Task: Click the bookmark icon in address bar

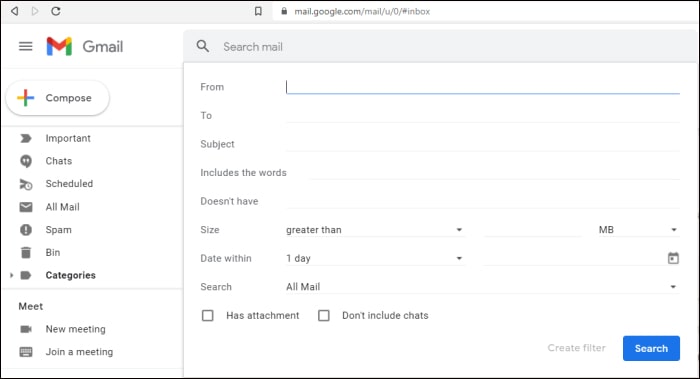Action: tap(258, 11)
